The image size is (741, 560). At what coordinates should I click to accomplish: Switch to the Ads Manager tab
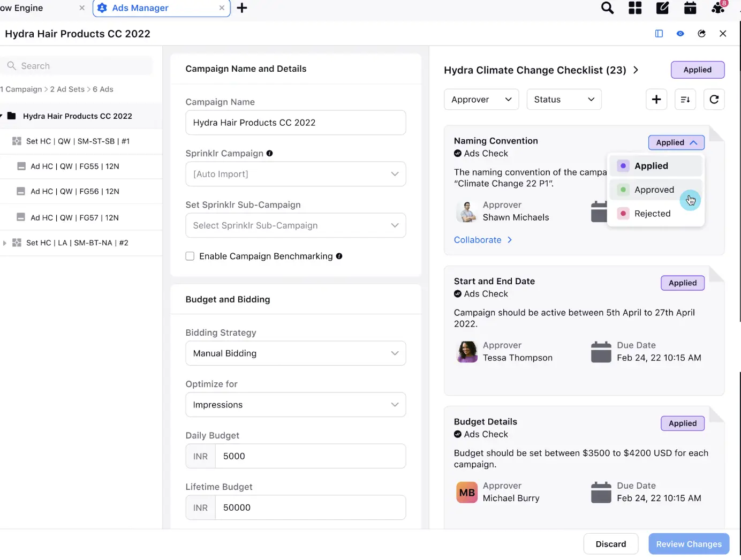click(161, 8)
